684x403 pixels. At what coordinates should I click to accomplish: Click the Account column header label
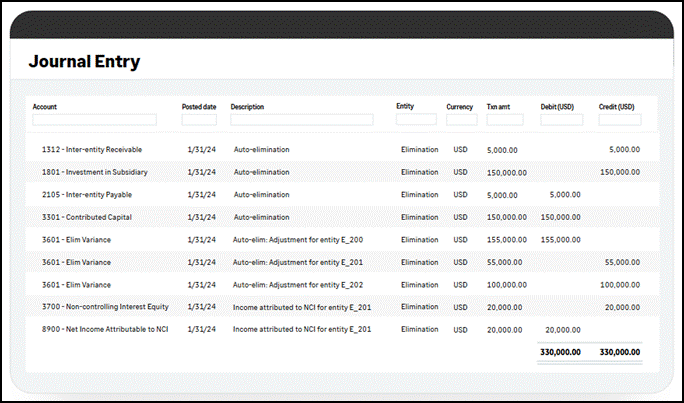coord(44,107)
